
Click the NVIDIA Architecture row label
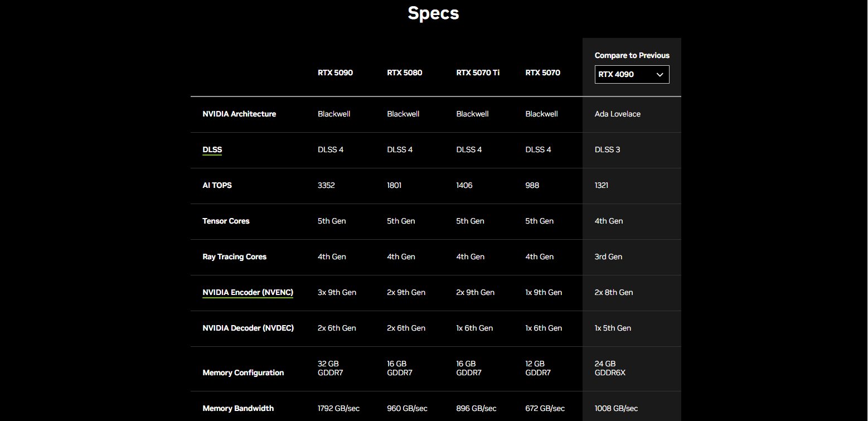[x=239, y=114]
